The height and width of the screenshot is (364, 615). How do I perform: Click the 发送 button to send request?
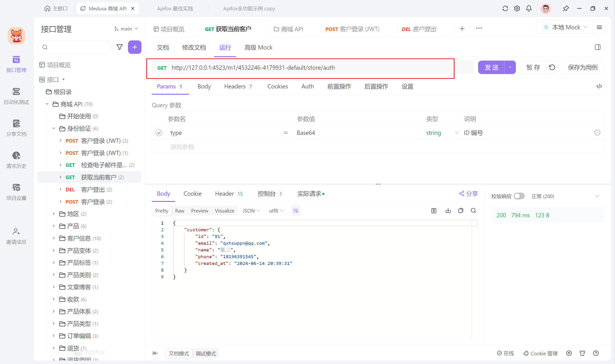click(492, 67)
